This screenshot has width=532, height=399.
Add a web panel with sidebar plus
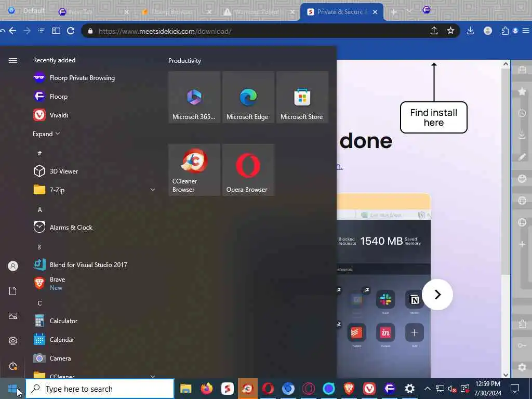[x=522, y=244]
